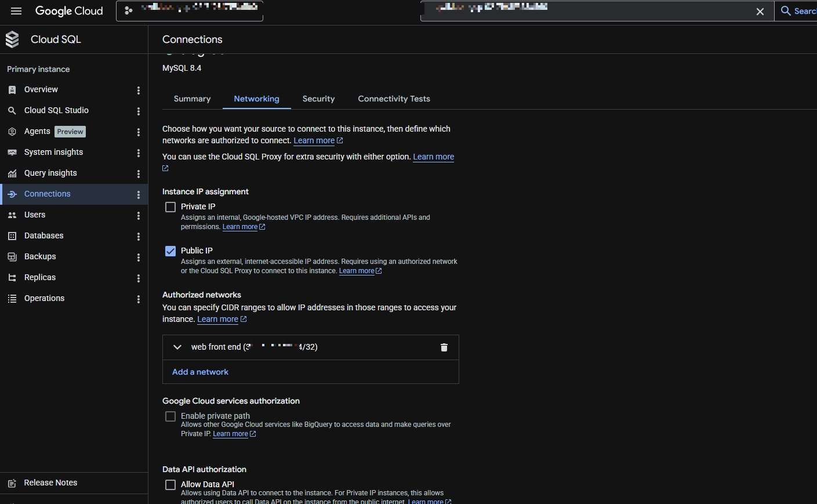Click the Search magnifier button
817x504 pixels.
[x=796, y=11]
